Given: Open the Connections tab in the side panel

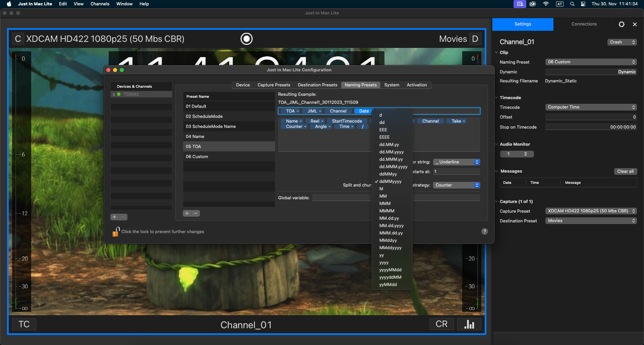Looking at the screenshot, I should click(584, 24).
